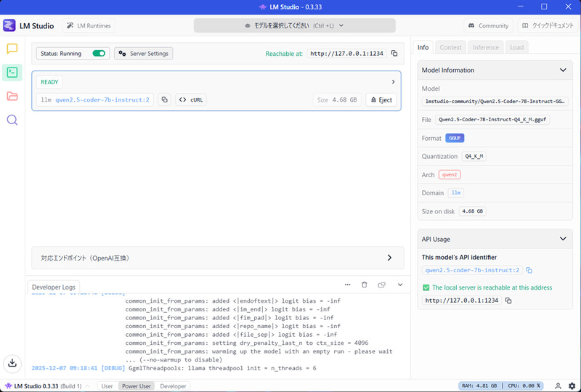
Task: Click the cURL button
Action: point(191,99)
